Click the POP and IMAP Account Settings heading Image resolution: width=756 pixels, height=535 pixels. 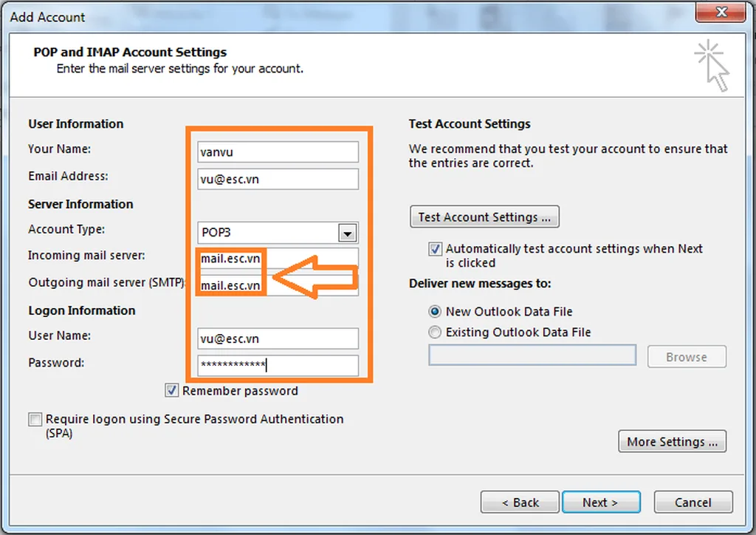tap(130, 52)
